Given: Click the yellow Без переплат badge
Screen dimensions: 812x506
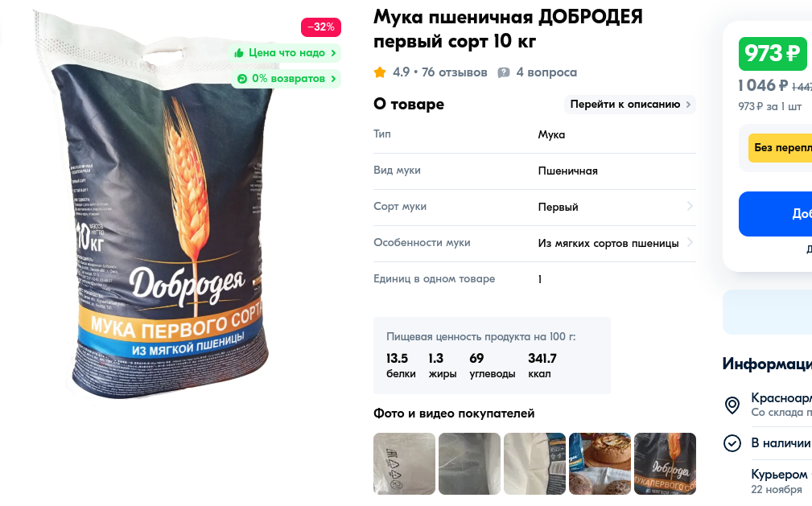Looking at the screenshot, I should 780,147.
